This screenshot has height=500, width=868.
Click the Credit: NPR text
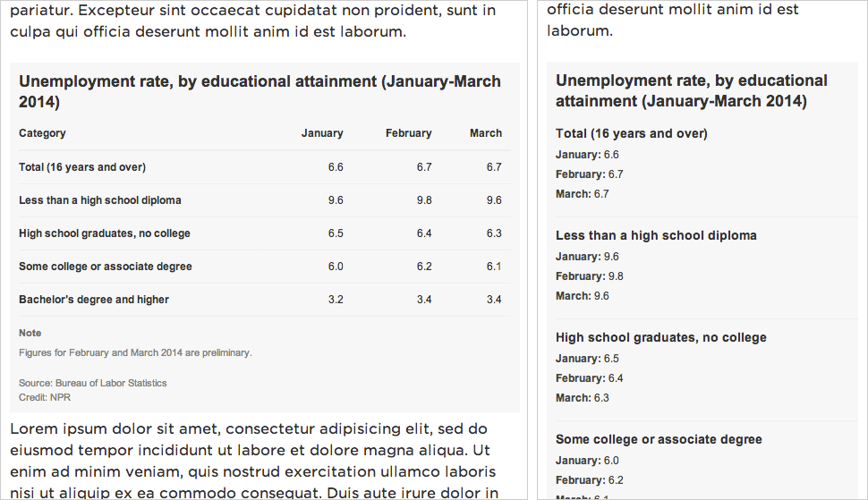[x=44, y=397]
